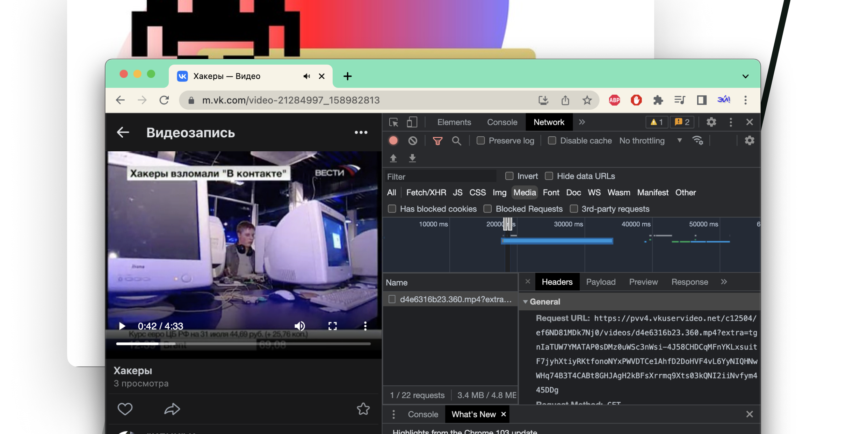
Task: Share the video with arrow icon
Action: (x=172, y=409)
